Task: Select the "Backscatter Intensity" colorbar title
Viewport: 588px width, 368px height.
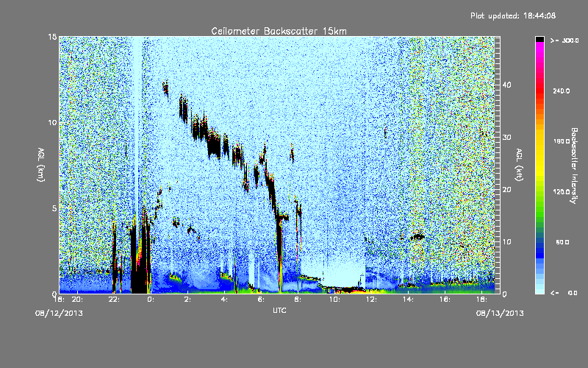Action: pyautogui.click(x=574, y=166)
